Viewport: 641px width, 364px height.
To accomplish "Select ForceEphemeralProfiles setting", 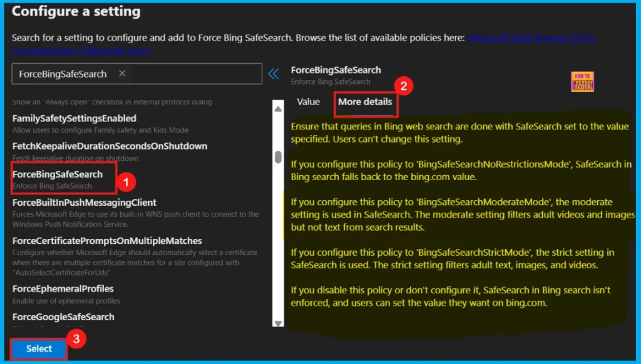I will (63, 289).
